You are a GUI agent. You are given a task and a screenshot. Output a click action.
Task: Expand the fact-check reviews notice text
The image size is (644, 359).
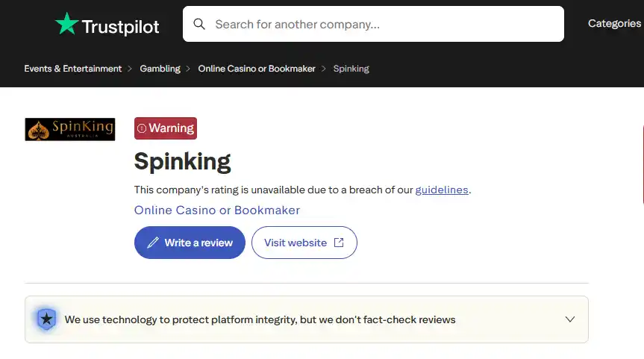click(x=260, y=319)
